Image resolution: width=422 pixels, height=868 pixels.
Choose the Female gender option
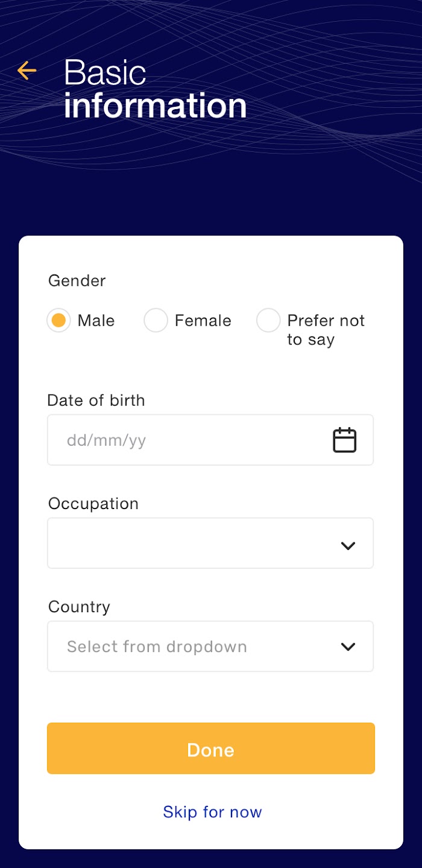(x=156, y=320)
